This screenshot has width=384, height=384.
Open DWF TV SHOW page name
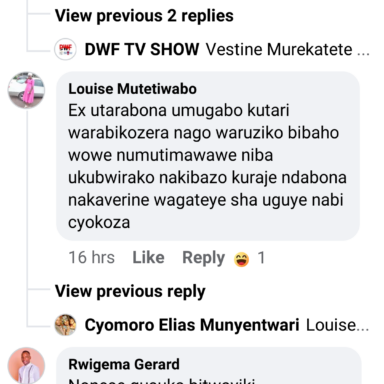pyautogui.click(x=142, y=49)
